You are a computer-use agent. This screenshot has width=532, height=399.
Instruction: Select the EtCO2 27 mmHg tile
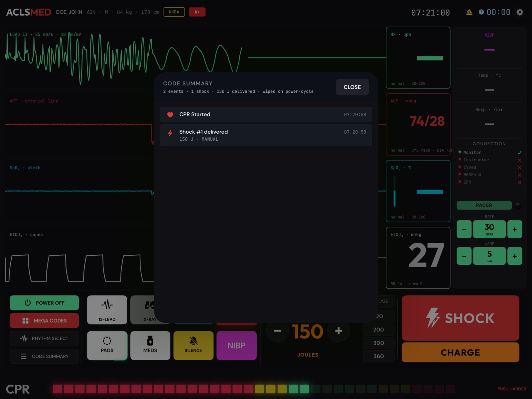[x=418, y=258]
